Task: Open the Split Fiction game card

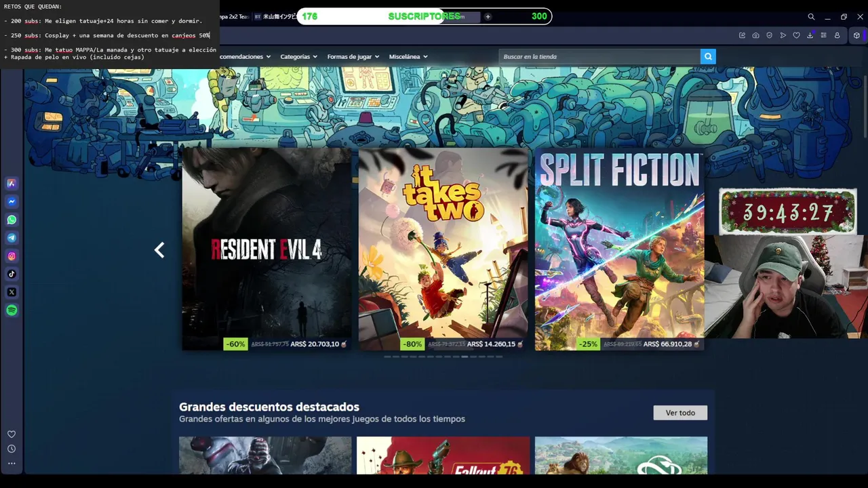Action: click(619, 249)
